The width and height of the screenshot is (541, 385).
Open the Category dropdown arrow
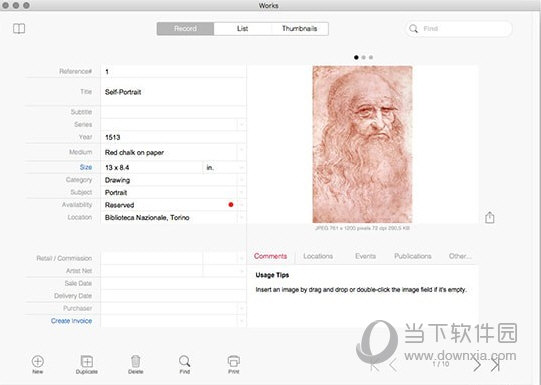(x=242, y=180)
